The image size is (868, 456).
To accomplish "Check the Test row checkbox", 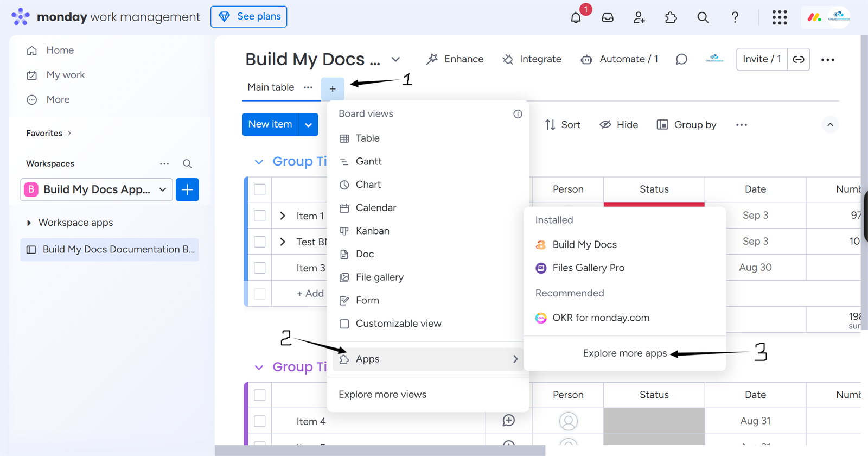I will 260,242.
